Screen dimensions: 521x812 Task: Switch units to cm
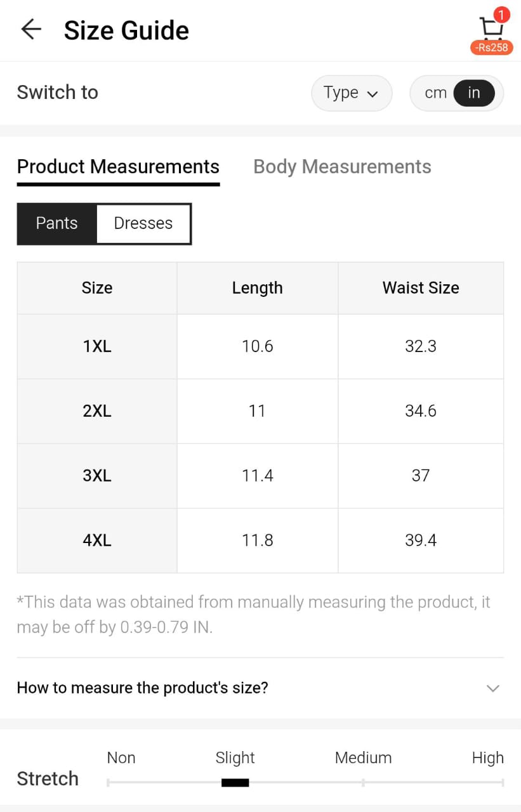(435, 93)
